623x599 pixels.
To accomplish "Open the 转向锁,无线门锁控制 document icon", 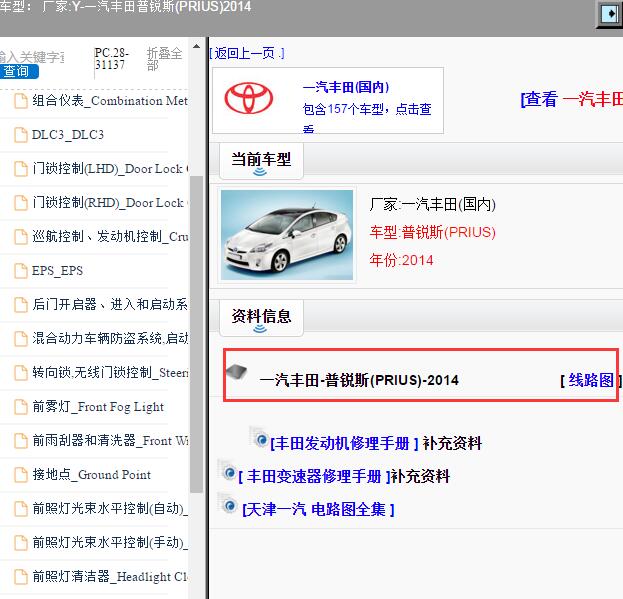I will pyautogui.click(x=21, y=373).
